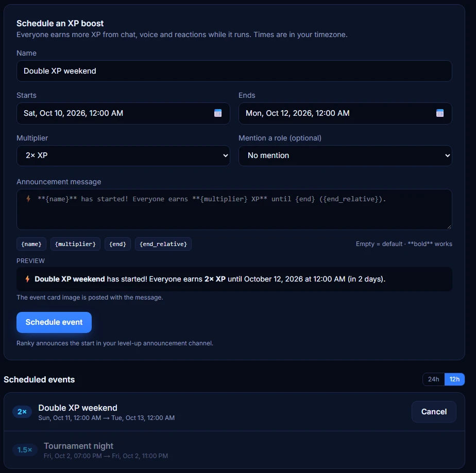Click the Scheduled events heading

point(39,380)
